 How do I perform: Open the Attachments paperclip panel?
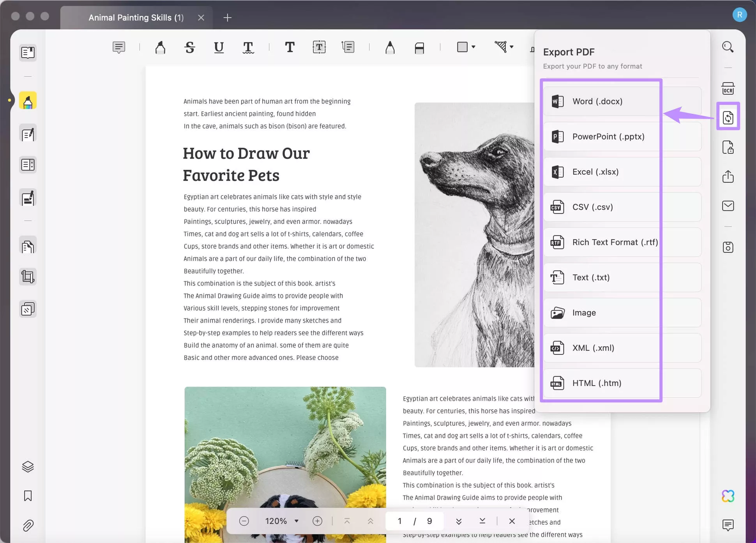tap(28, 525)
